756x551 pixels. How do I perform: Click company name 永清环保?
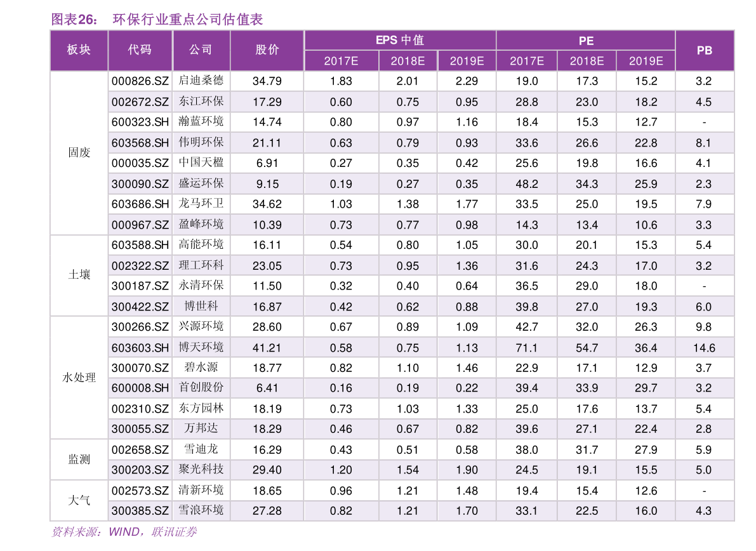201,286
